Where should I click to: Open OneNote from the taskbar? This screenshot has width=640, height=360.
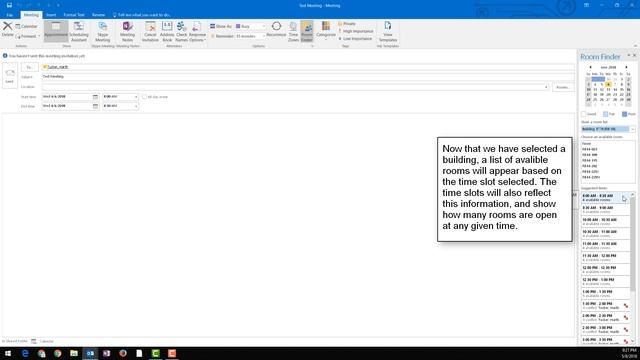107,353
